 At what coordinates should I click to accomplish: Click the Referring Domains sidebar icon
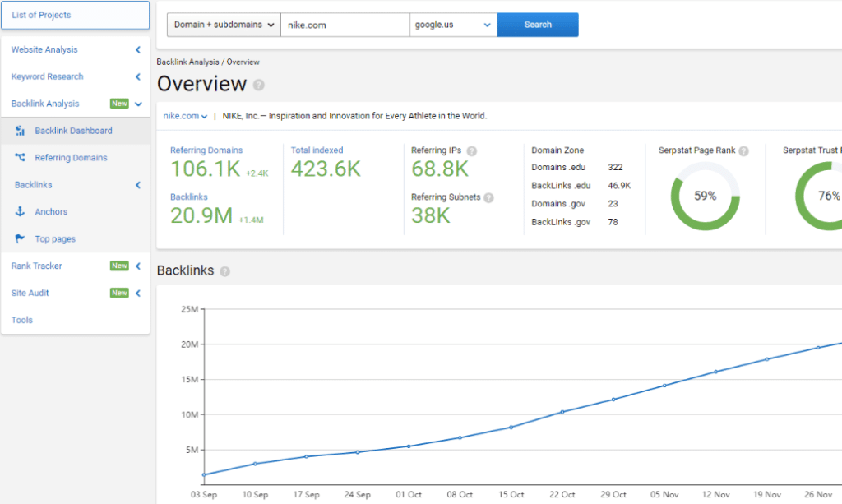[20, 157]
